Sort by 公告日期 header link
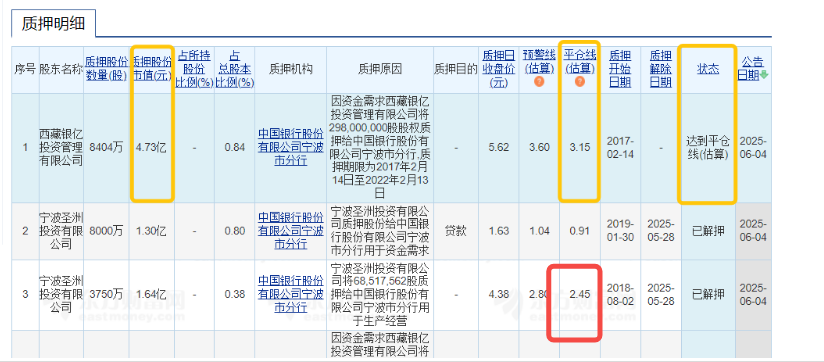Screen dimensions: 824x362 click(750, 68)
